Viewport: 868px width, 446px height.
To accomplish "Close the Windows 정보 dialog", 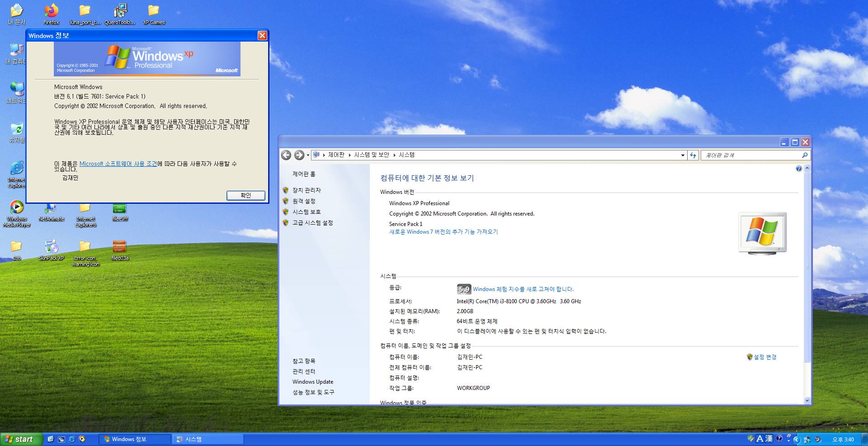I will pos(262,35).
